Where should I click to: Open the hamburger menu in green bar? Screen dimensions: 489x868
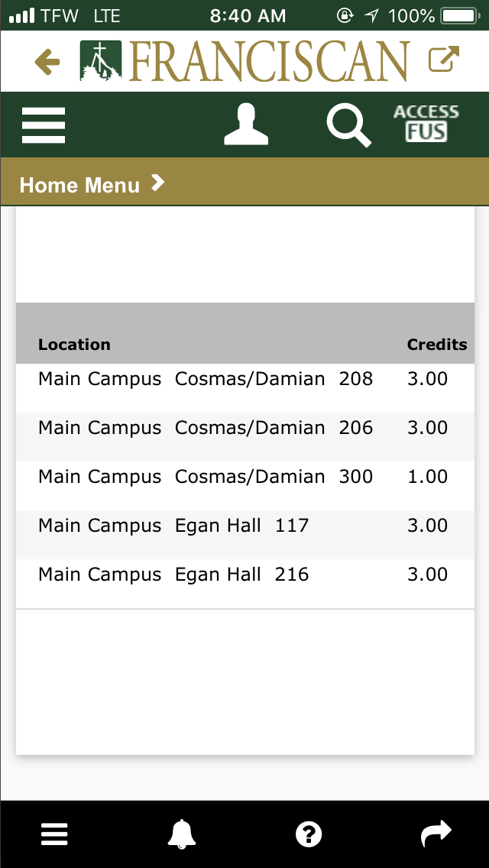(x=44, y=125)
